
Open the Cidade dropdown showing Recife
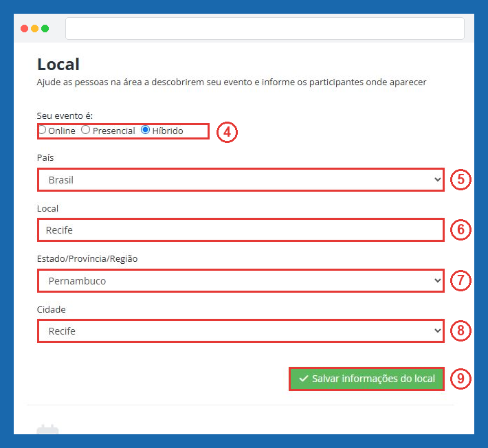click(x=241, y=331)
